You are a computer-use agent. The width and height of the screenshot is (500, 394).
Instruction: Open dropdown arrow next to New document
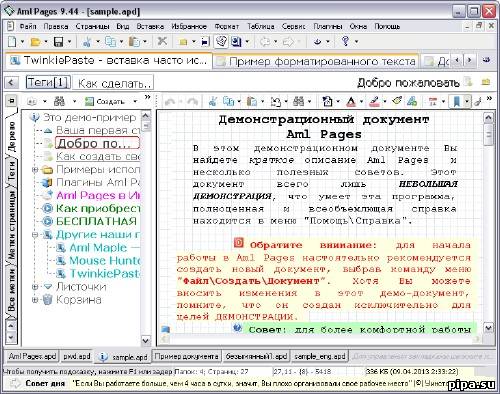click(x=22, y=42)
